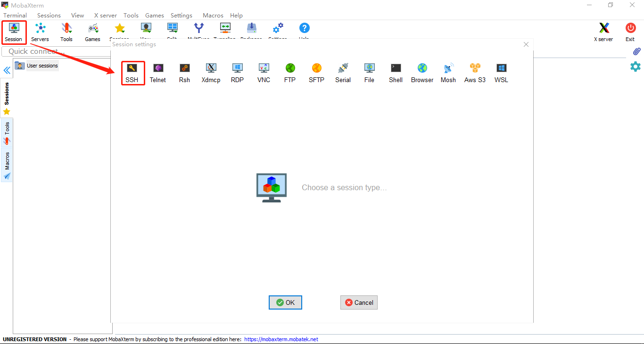Screen dimensions: 644x344
Task: Open the Servers toolbar icon
Action: coord(40,32)
